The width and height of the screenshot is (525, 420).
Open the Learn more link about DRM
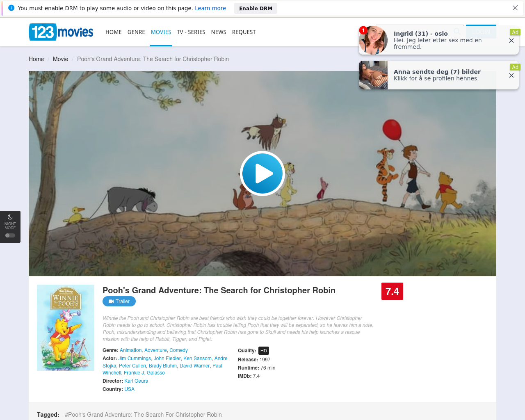pos(210,8)
